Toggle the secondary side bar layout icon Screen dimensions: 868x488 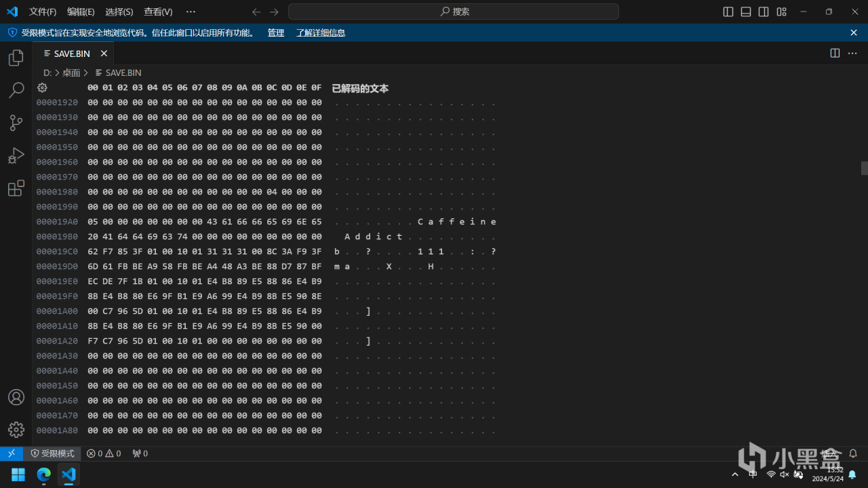tap(764, 12)
